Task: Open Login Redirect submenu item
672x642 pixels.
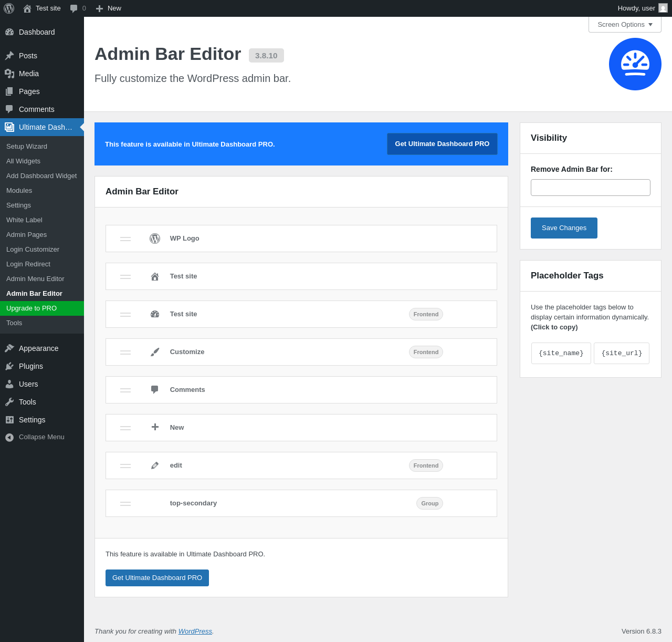Action: coord(42,264)
